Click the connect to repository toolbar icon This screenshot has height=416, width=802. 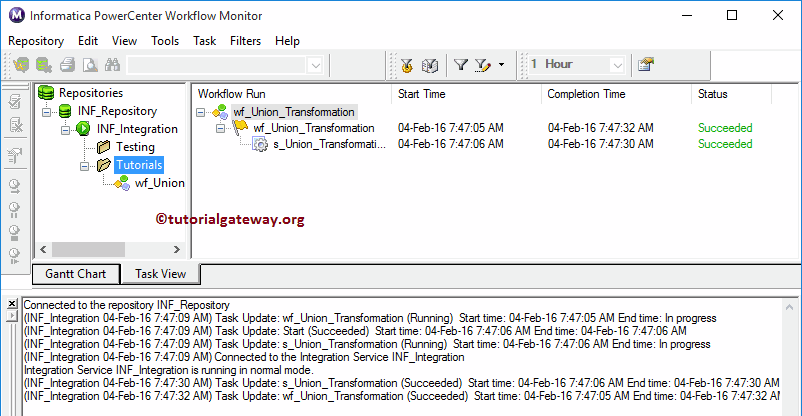click(21, 65)
